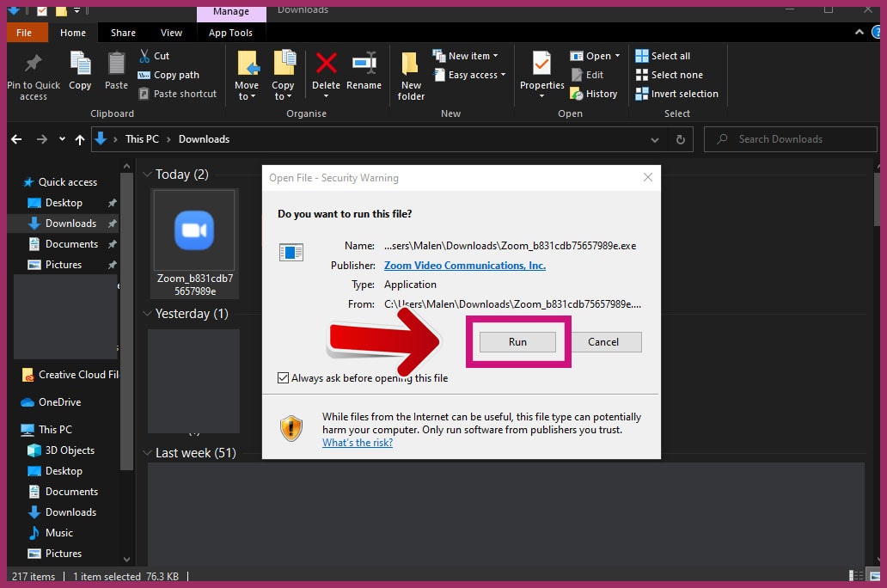Select the Manage contextual tab
The image size is (887, 588).
(231, 12)
